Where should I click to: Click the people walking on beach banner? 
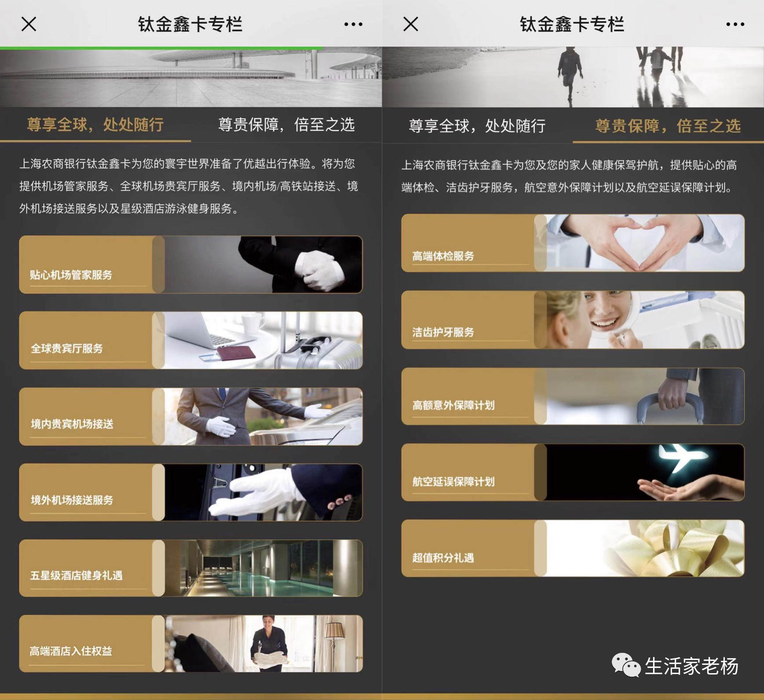[x=573, y=77]
